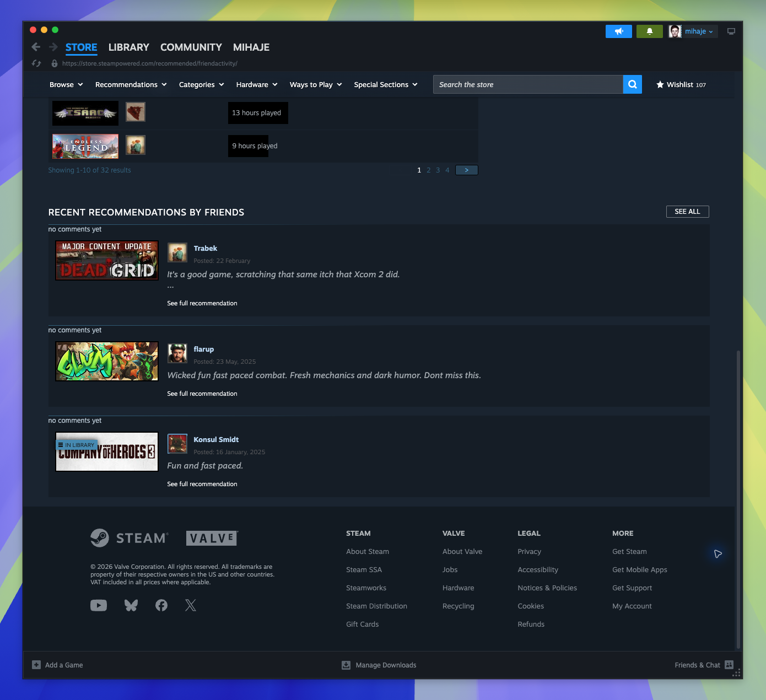The height and width of the screenshot is (700, 766).
Task: Click the search magnifier button
Action: point(633,84)
